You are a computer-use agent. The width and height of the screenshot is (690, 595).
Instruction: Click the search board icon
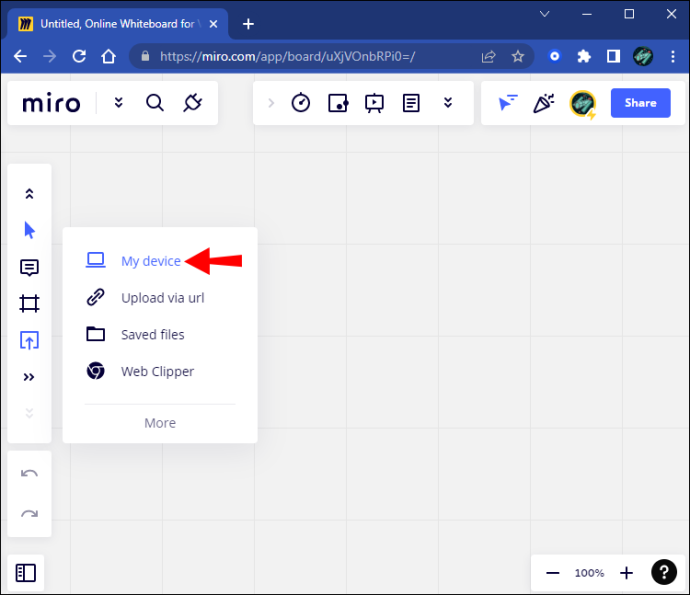155,103
